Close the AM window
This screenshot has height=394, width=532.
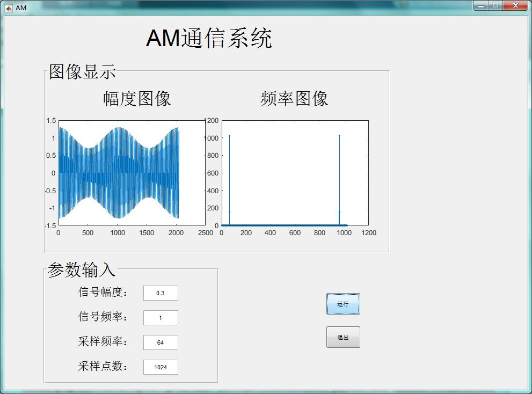point(515,6)
